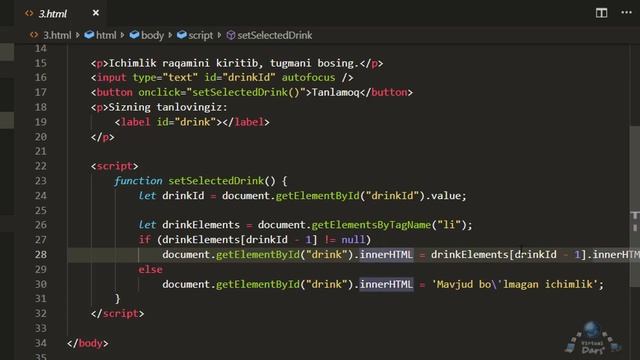Click the html file icon in breadcrumb

34,35
